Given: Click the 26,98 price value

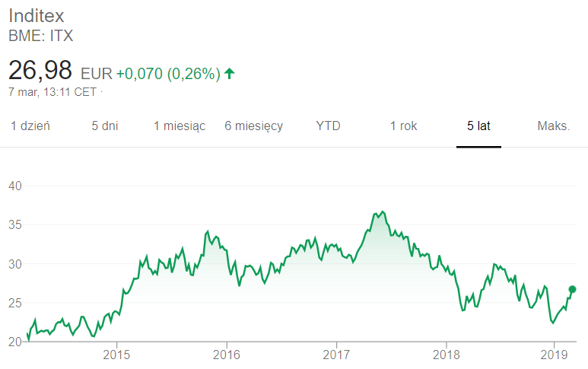Looking at the screenshot, I should [40, 70].
